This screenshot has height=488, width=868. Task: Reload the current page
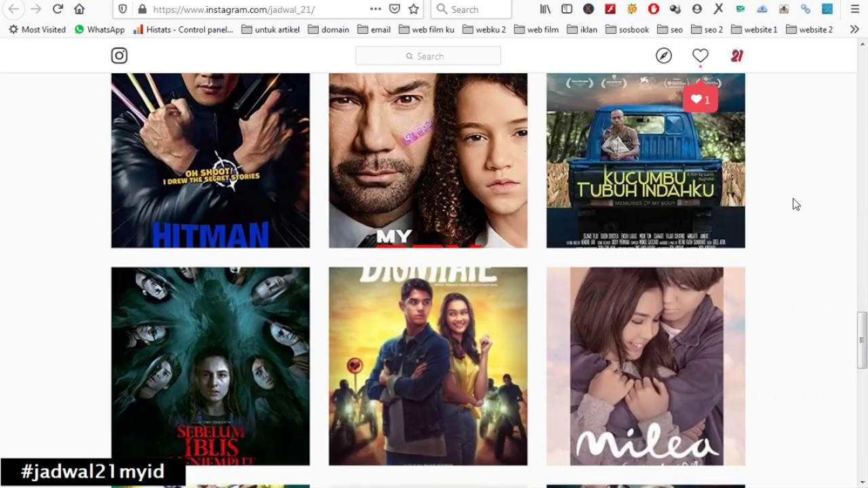tap(58, 9)
